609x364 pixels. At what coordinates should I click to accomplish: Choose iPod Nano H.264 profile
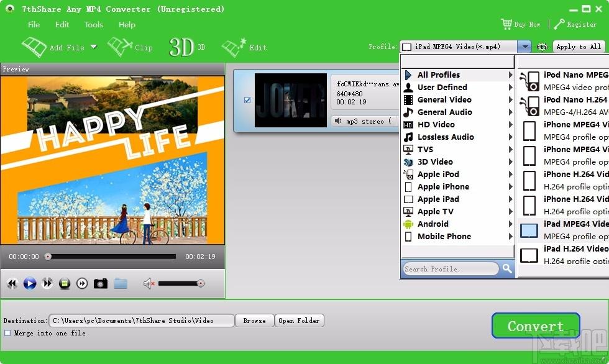pyautogui.click(x=564, y=106)
